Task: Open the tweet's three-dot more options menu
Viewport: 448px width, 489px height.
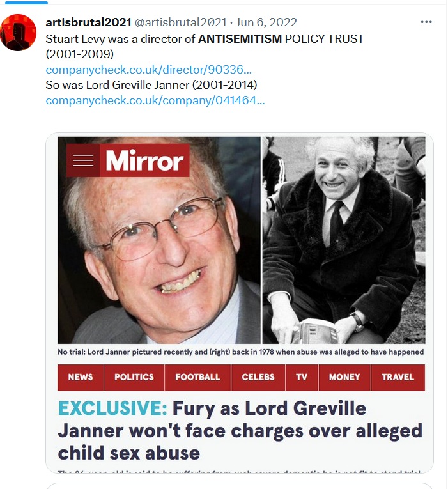Action: [x=426, y=22]
